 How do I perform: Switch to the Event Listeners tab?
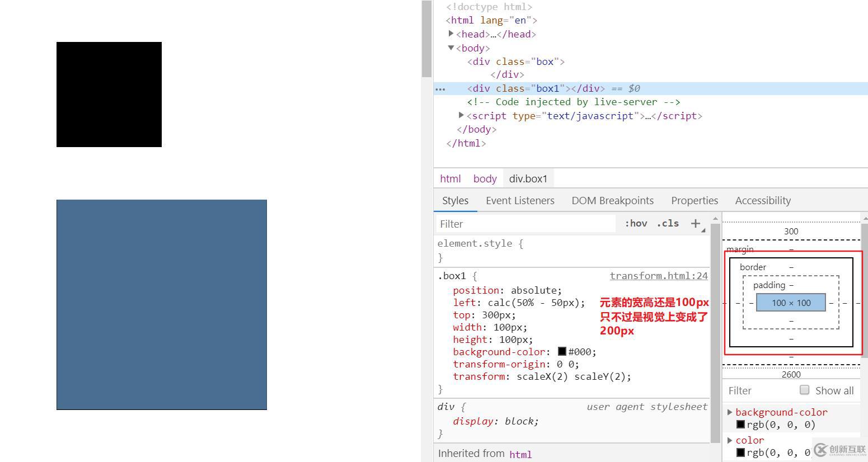click(x=519, y=200)
